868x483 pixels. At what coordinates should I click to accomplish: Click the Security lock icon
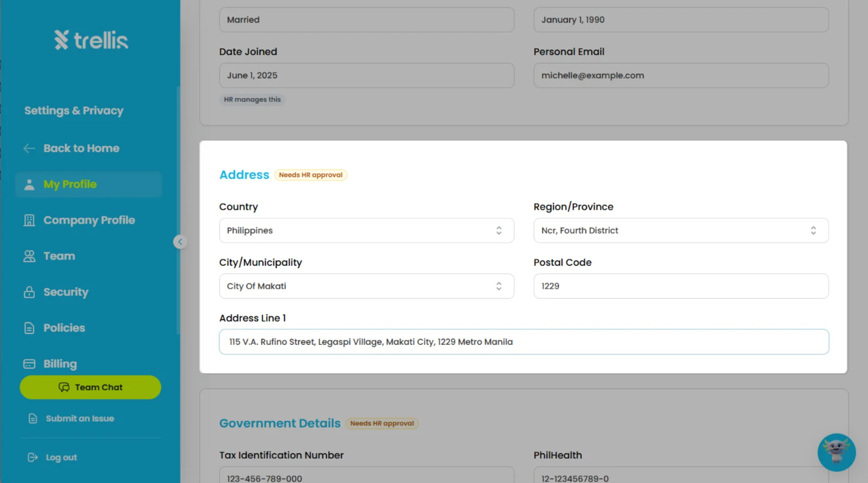pyautogui.click(x=29, y=292)
